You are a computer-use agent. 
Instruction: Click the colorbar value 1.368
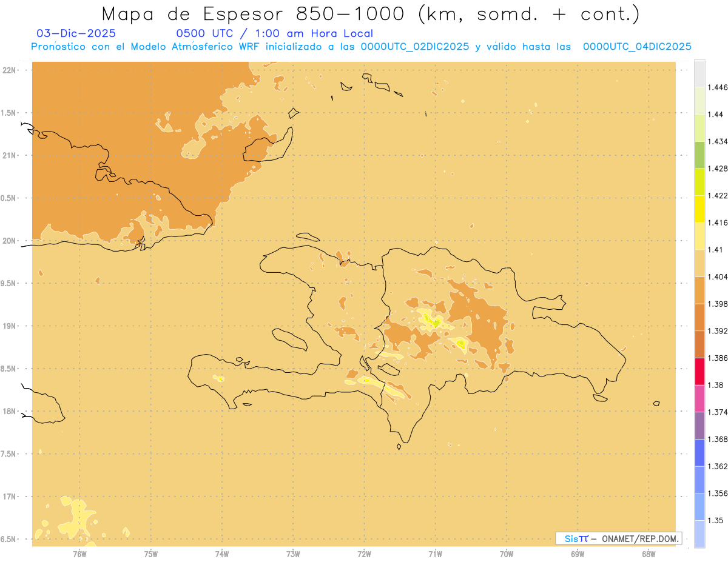(x=718, y=439)
